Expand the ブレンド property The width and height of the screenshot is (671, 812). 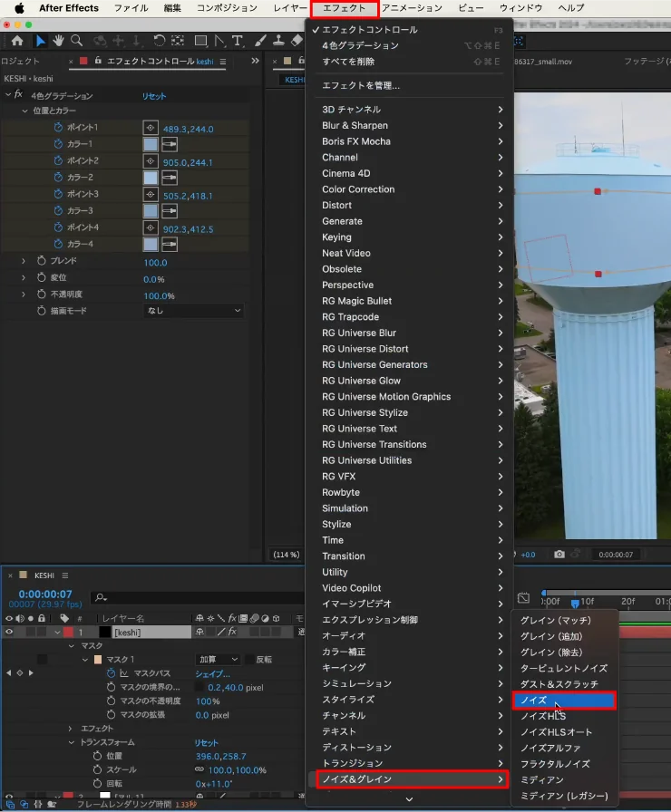pos(24,261)
